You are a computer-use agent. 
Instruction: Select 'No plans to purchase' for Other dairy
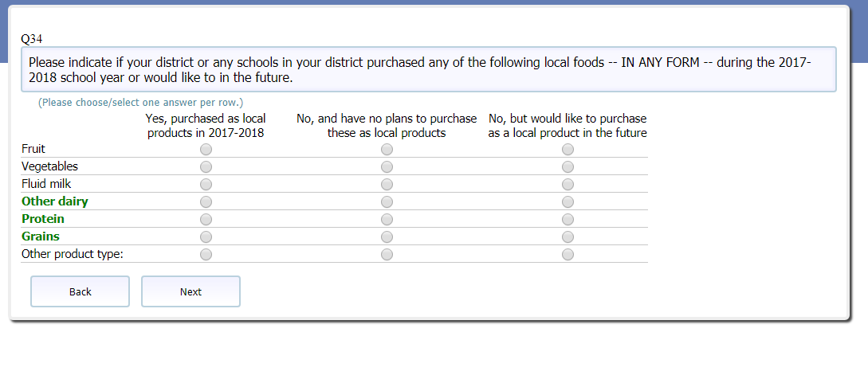coord(387,202)
